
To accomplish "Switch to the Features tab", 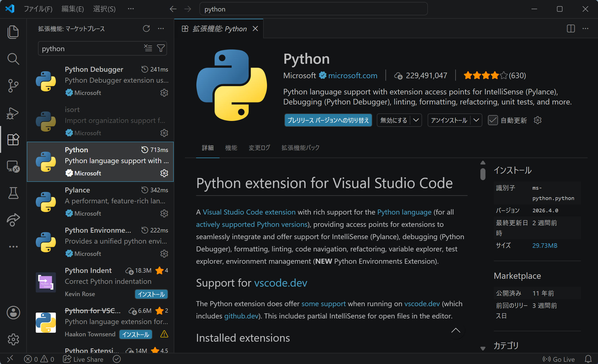I will (x=231, y=148).
